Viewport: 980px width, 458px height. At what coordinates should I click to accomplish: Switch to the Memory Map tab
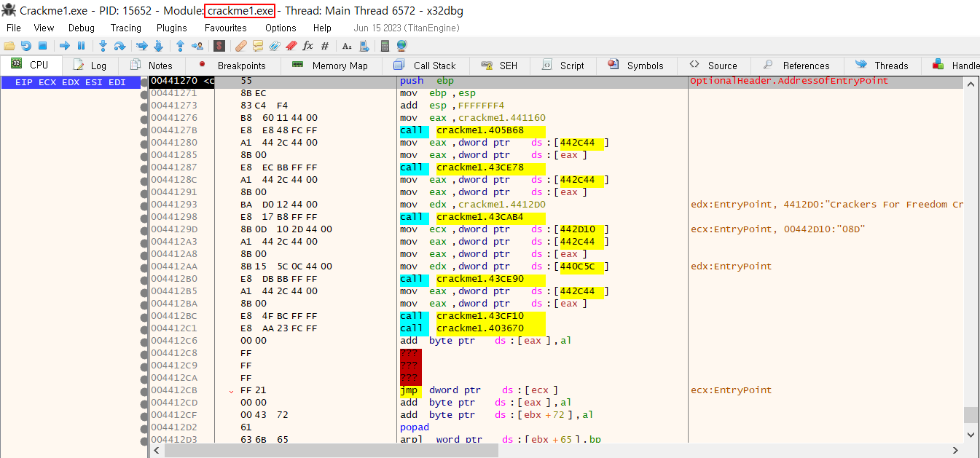tap(331, 66)
